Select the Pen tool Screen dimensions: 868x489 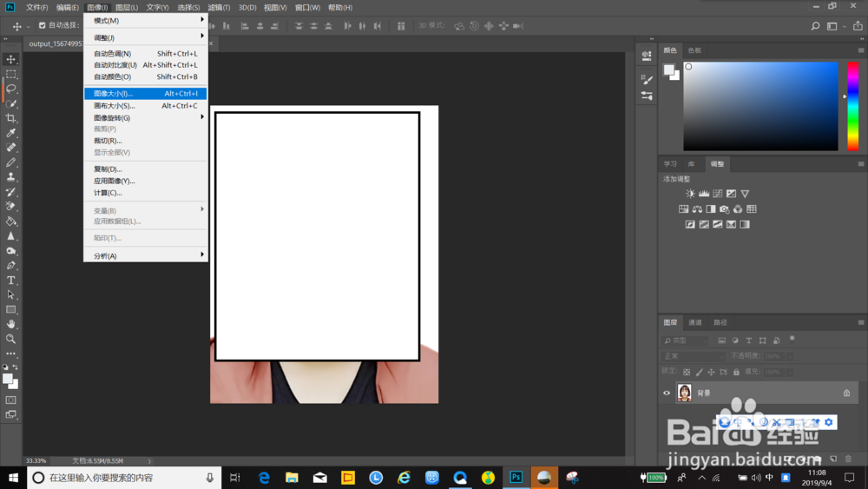[11, 265]
